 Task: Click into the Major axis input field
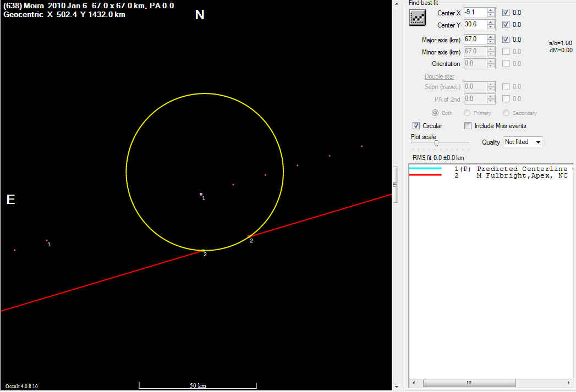coord(474,40)
